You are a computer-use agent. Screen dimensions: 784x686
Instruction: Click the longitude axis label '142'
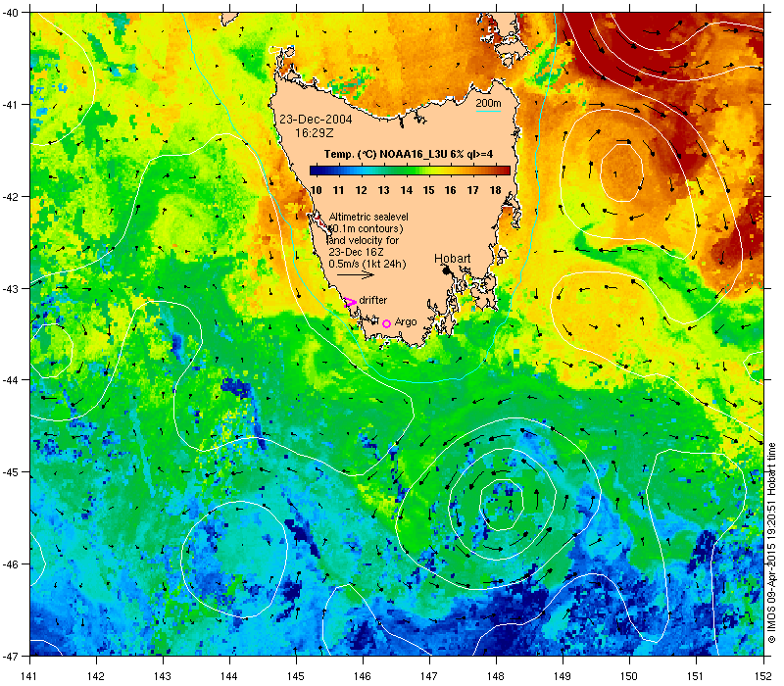click(x=95, y=676)
